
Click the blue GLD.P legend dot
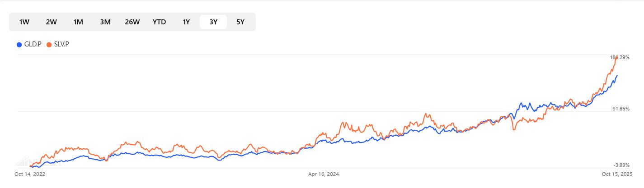(x=19, y=45)
